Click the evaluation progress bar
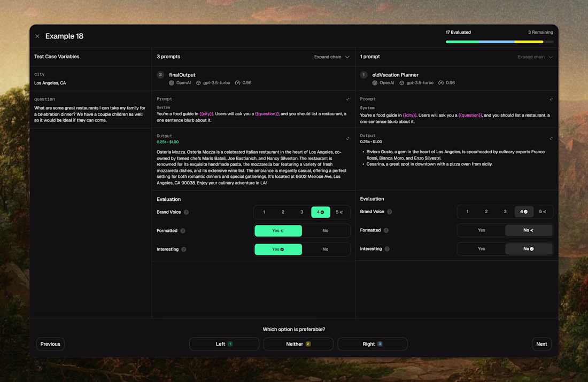 [499, 42]
